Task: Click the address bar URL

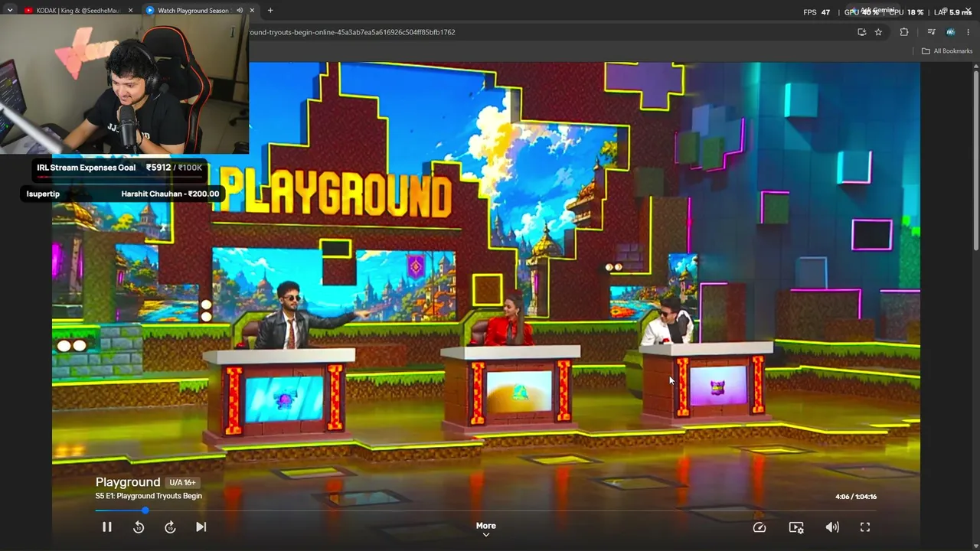Action: tap(352, 32)
